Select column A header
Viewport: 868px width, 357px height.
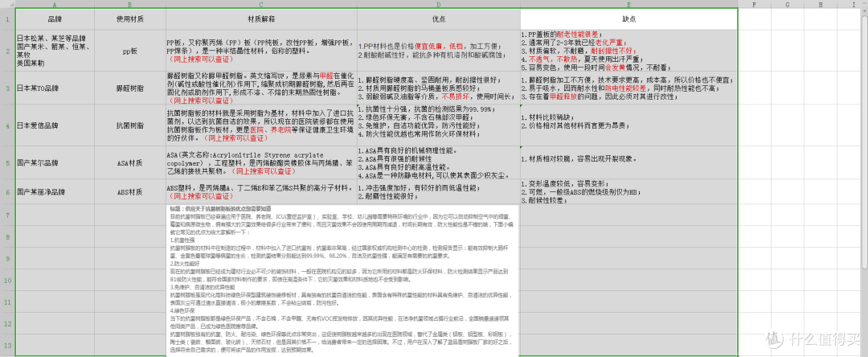click(x=55, y=4)
